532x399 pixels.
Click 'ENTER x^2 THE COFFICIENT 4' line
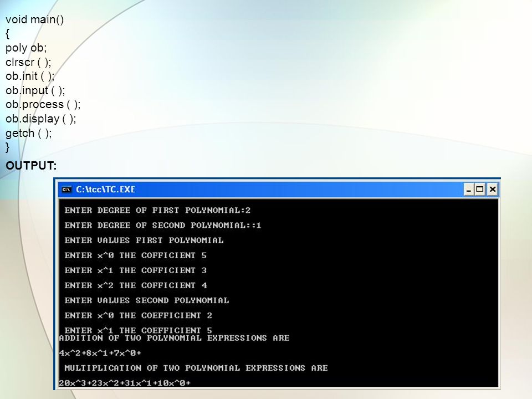[135, 285]
